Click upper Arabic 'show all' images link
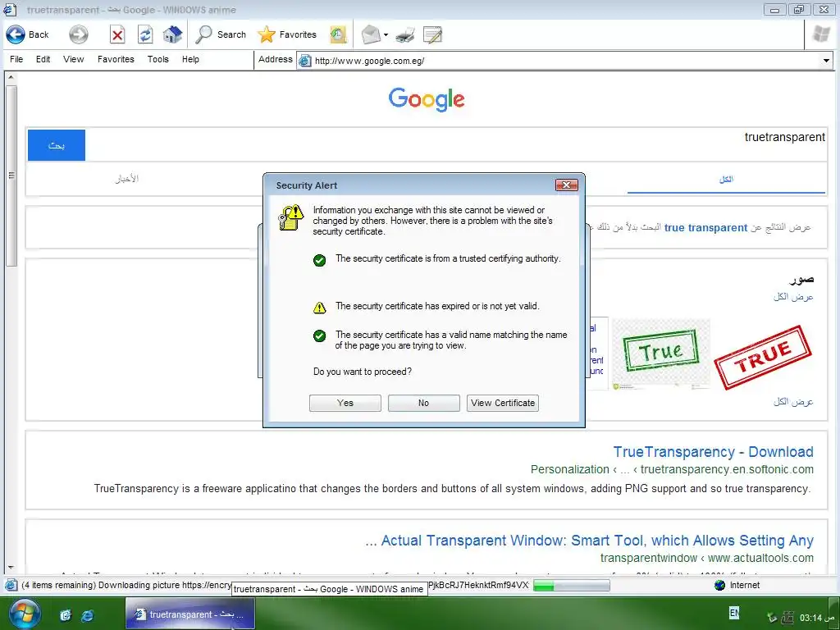 793,297
